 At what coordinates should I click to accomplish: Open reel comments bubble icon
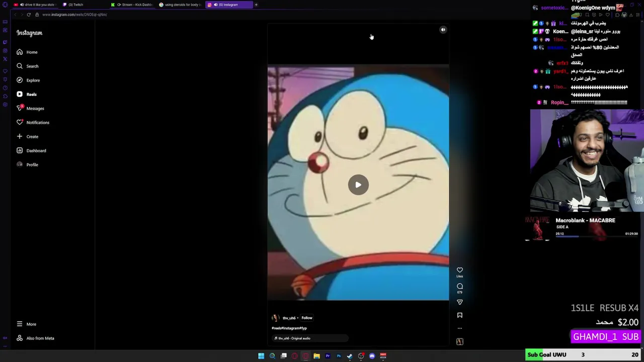click(x=460, y=287)
